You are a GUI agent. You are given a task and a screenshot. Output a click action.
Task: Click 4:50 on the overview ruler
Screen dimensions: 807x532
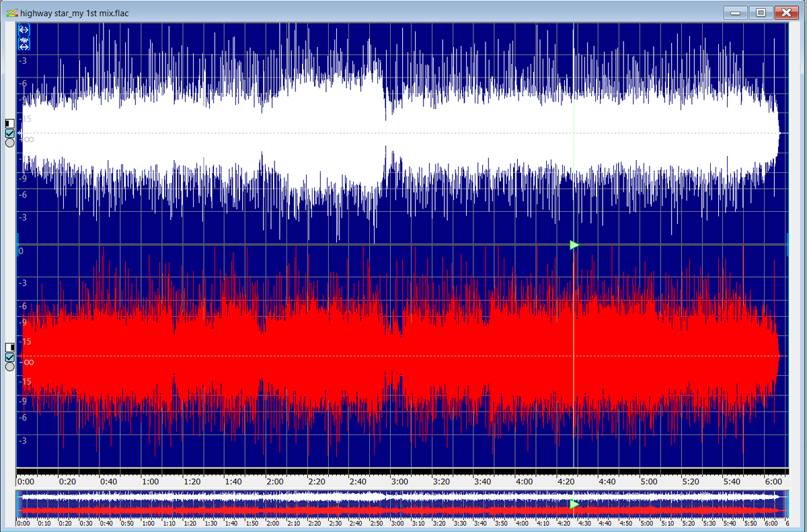click(625, 523)
